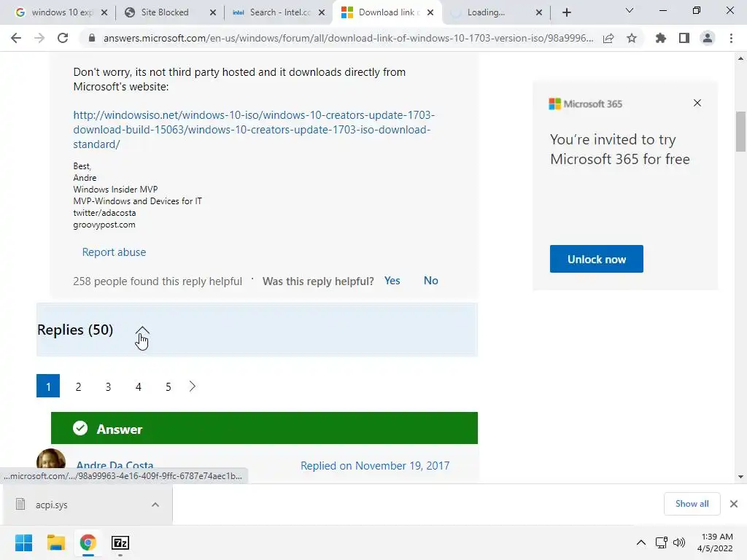Open the windowsiso.net download link

point(254,130)
